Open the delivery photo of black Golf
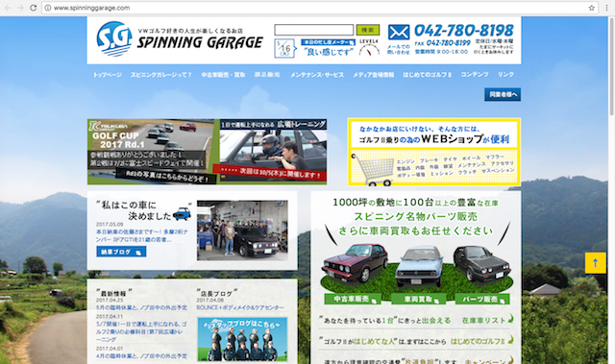This screenshot has height=364, width=615. 242,231
